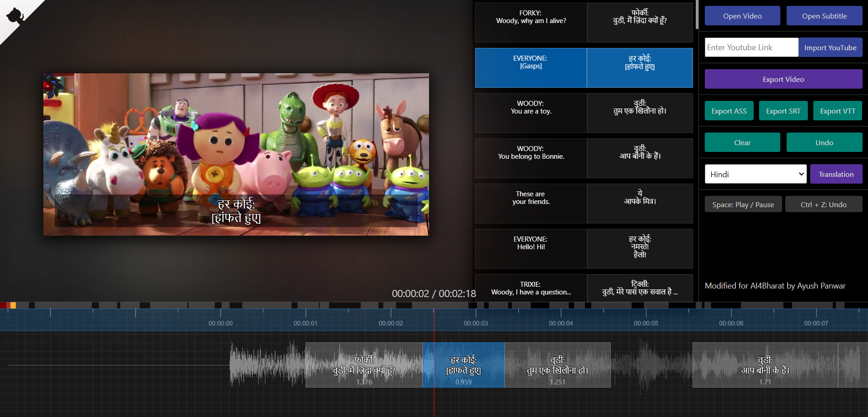This screenshot has height=417, width=868.
Task: Select the 'WOODY: You belong to Bonnie.' cell
Action: click(x=531, y=158)
